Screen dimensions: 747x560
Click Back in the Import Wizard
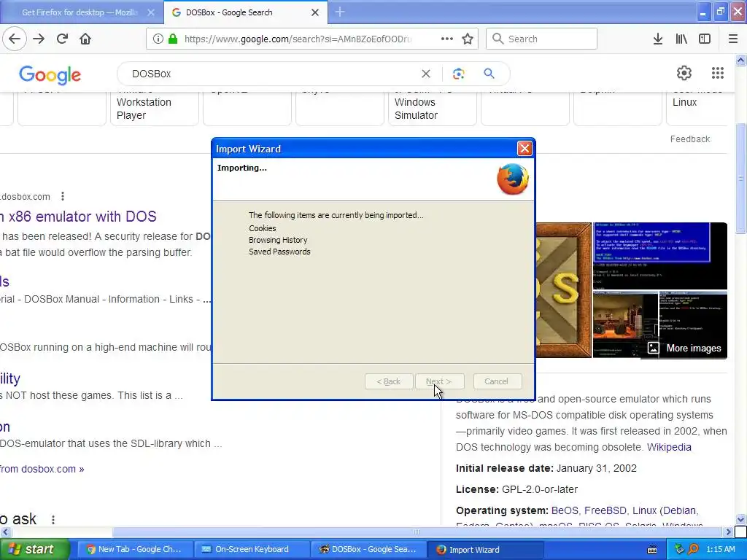click(389, 381)
